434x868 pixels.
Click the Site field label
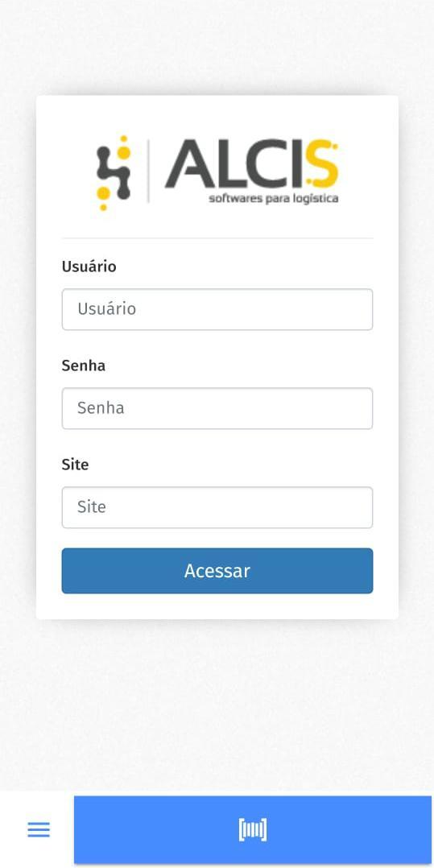click(x=76, y=465)
